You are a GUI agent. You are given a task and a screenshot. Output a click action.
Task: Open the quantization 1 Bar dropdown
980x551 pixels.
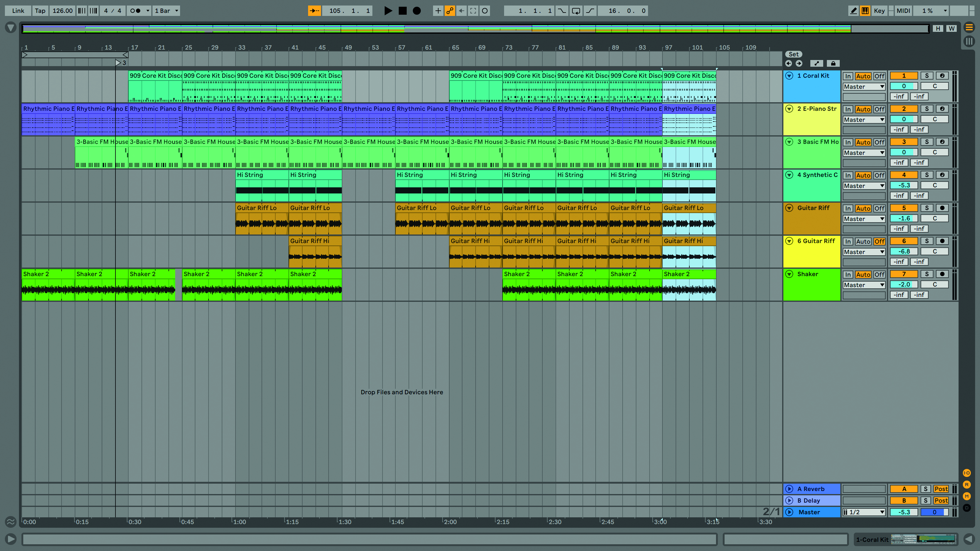[166, 11]
